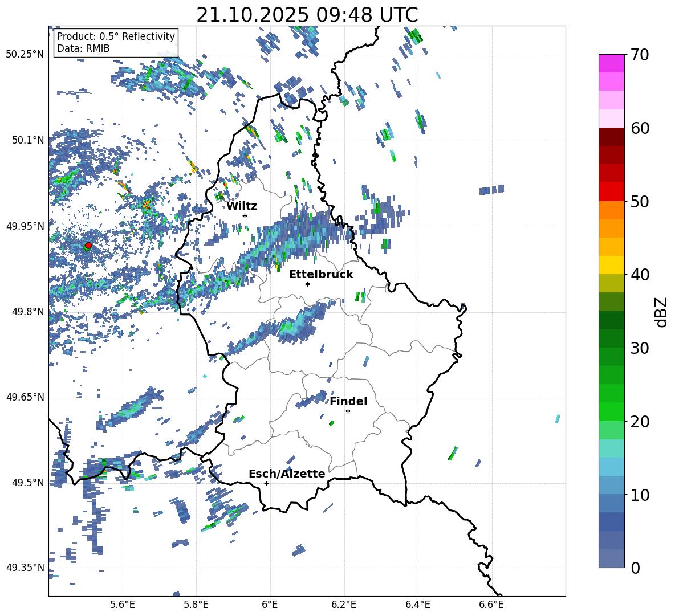This screenshot has width=675, height=616.
Task: Click the 6.4°E longitude label
Action: (x=417, y=605)
